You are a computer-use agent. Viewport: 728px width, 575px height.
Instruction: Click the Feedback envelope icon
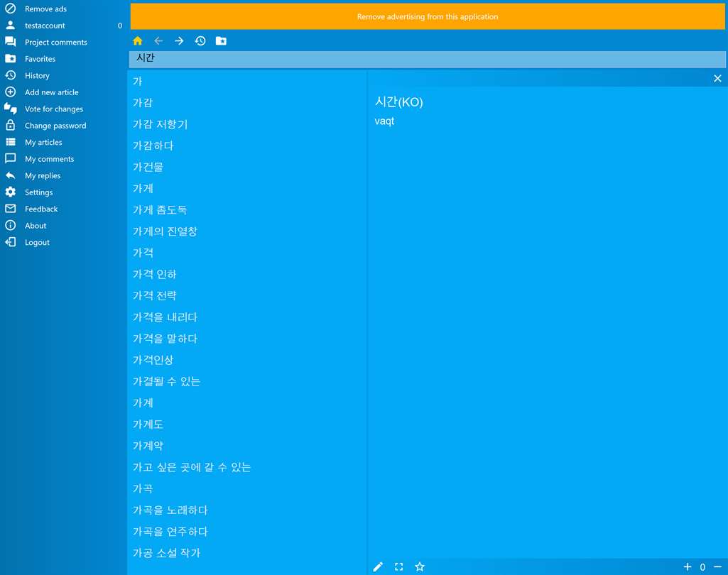pyautogui.click(x=10, y=209)
